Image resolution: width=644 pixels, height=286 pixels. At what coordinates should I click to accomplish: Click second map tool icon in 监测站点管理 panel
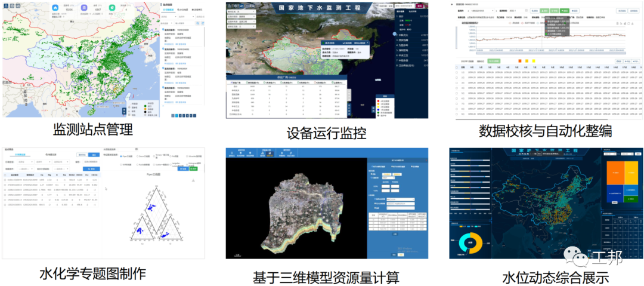point(12,6)
